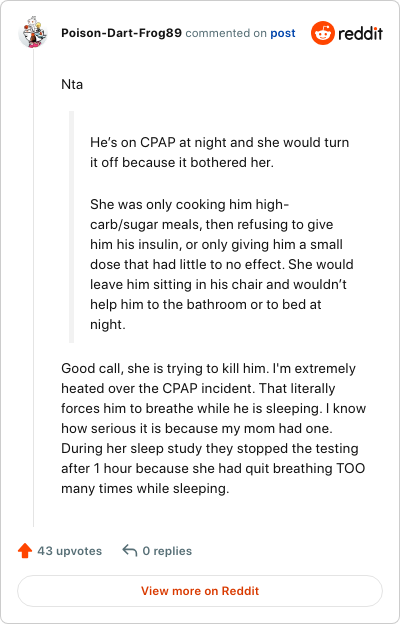The width and height of the screenshot is (400, 624).
Task: Click the quoted CPAP at night paragraph
Action: pos(219,152)
